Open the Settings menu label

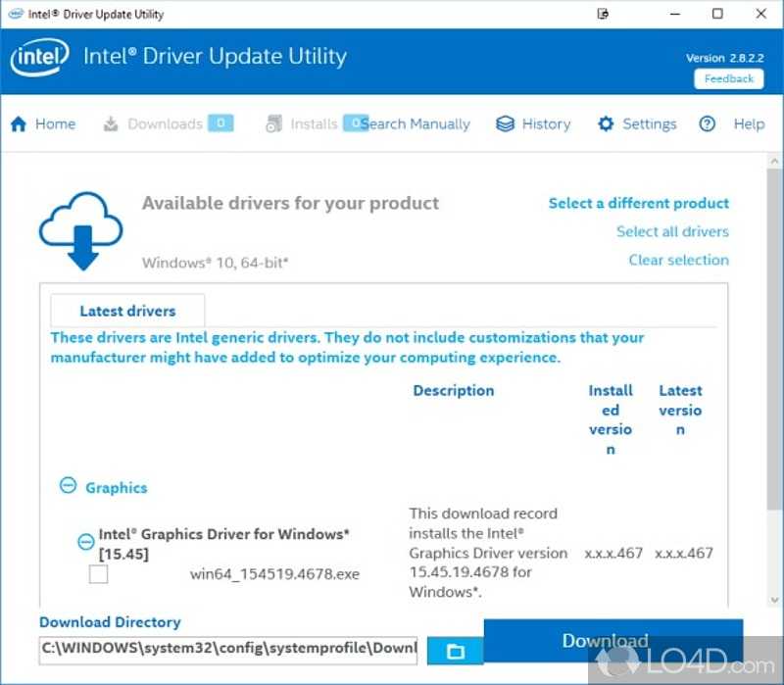(650, 124)
